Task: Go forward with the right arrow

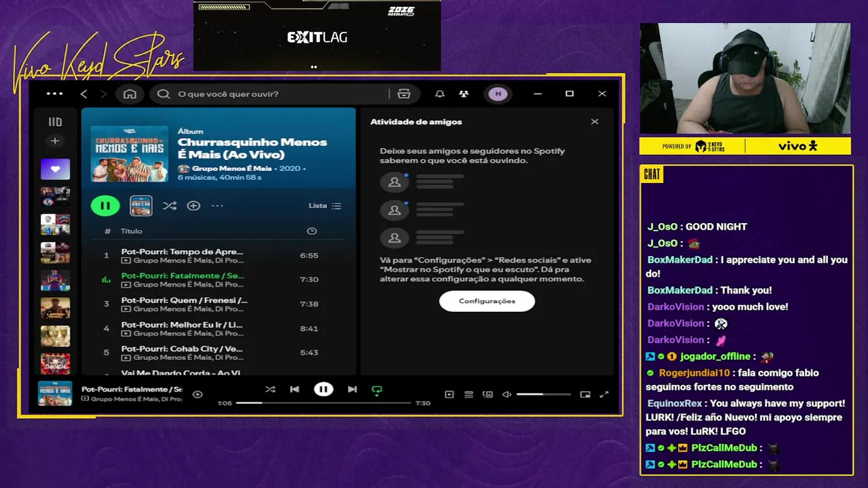Action: (103, 94)
